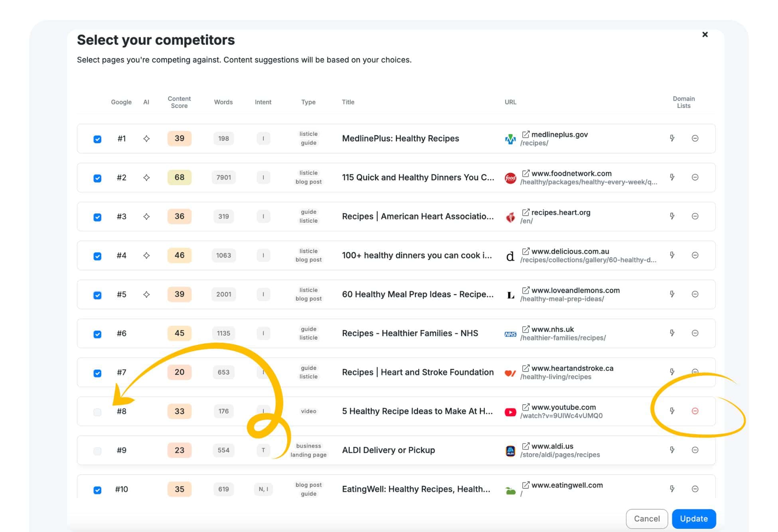Click lightning icon for aldi.us row
The width and height of the screenshot is (778, 532).
672,450
